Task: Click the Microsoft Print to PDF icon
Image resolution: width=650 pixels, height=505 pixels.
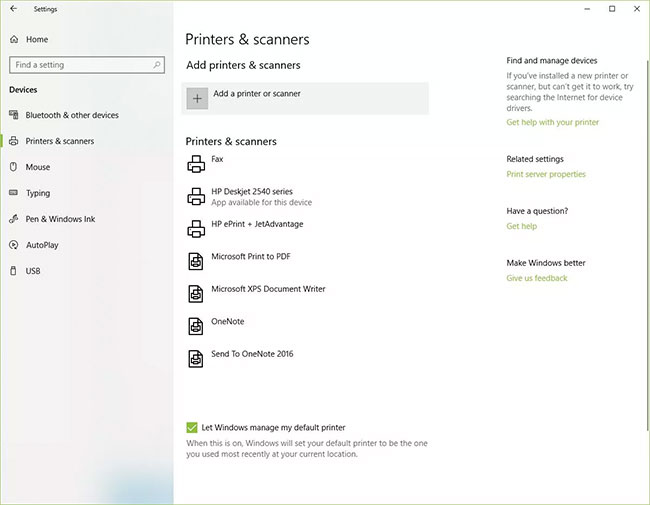Action: [196, 261]
